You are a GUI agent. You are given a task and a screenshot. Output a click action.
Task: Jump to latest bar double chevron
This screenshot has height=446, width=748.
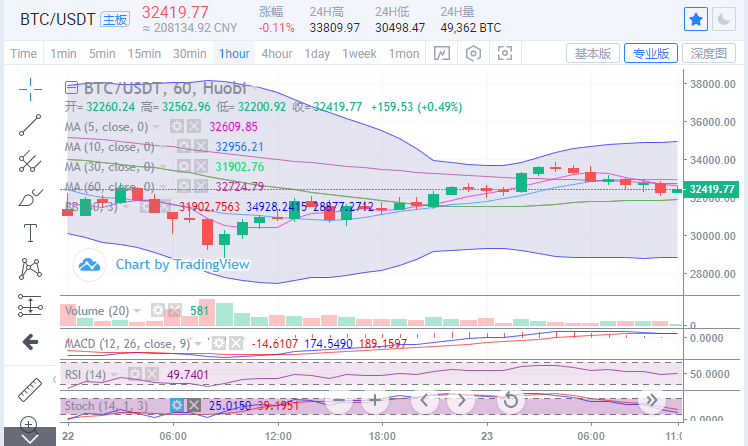click(x=652, y=400)
